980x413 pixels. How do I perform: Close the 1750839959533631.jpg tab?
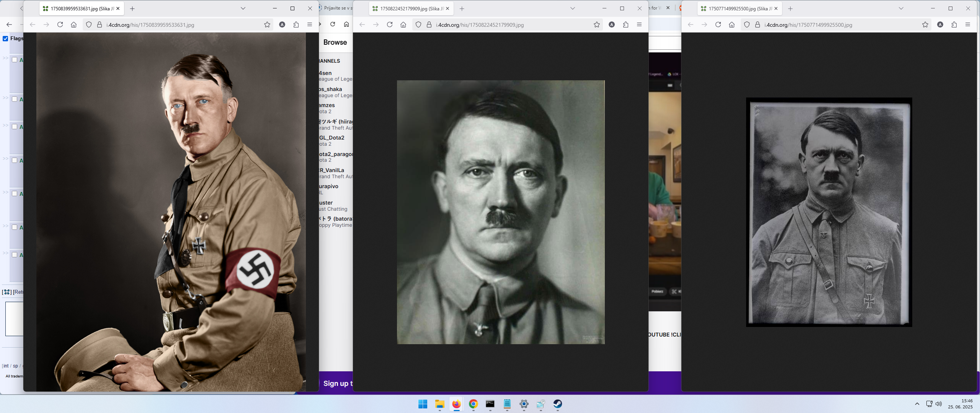point(118,8)
